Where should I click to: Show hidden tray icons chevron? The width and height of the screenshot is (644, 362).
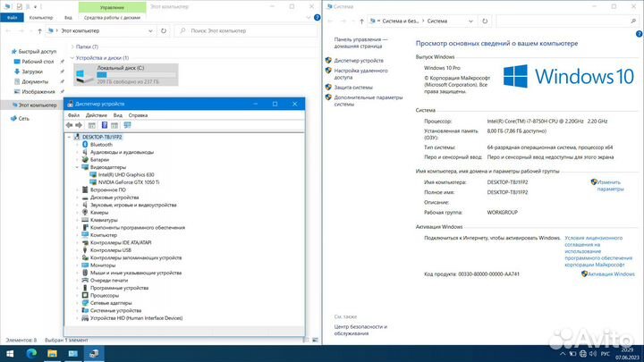(x=563, y=353)
